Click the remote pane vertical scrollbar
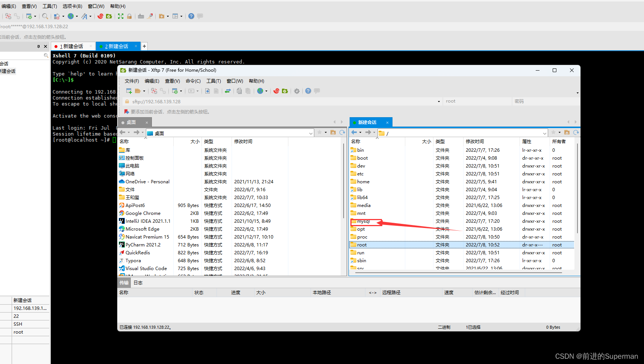 [577, 188]
